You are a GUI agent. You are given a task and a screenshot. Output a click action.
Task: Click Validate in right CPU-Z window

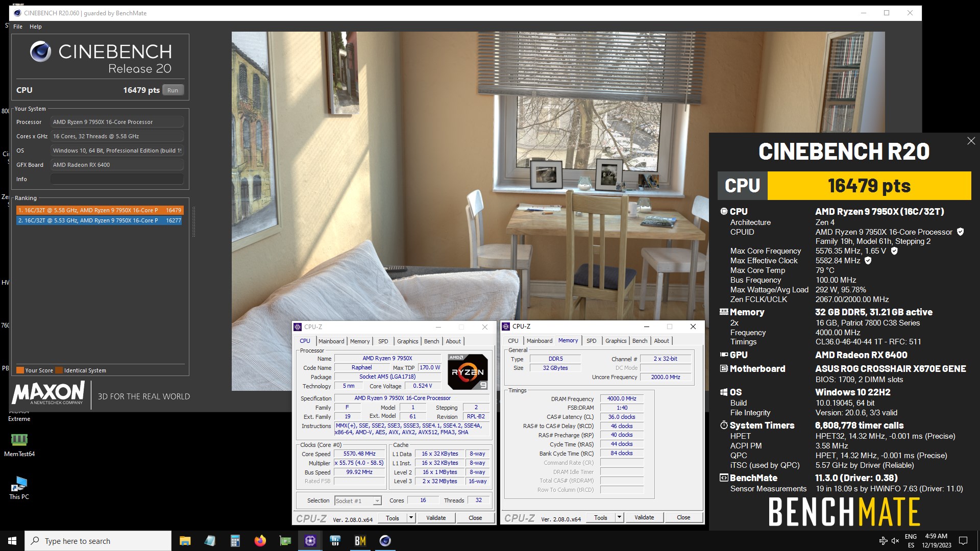click(644, 517)
